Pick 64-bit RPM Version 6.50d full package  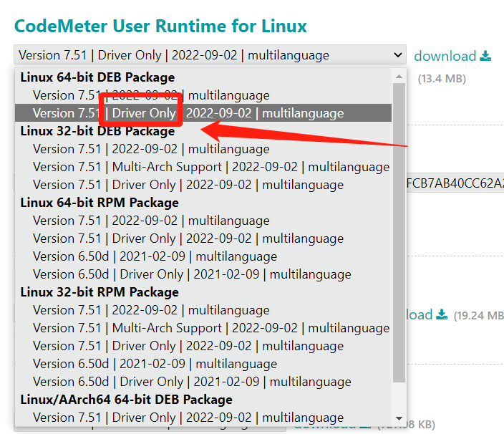[x=155, y=256]
